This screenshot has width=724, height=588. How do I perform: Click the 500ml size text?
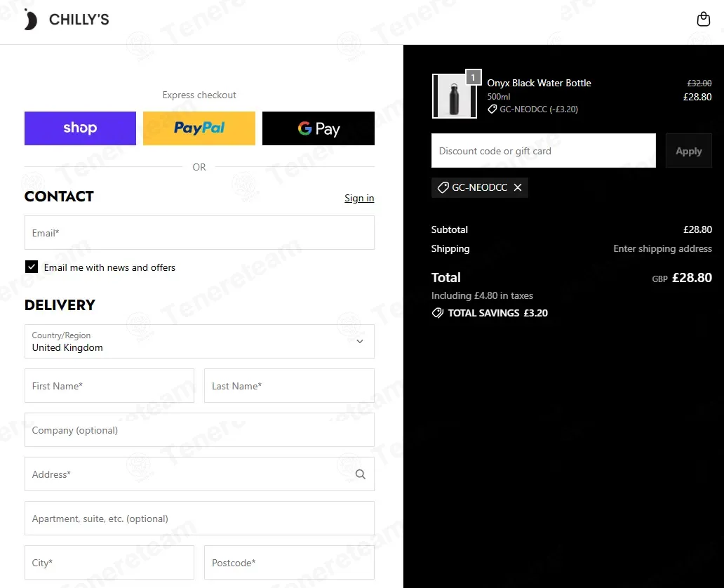[x=499, y=97]
